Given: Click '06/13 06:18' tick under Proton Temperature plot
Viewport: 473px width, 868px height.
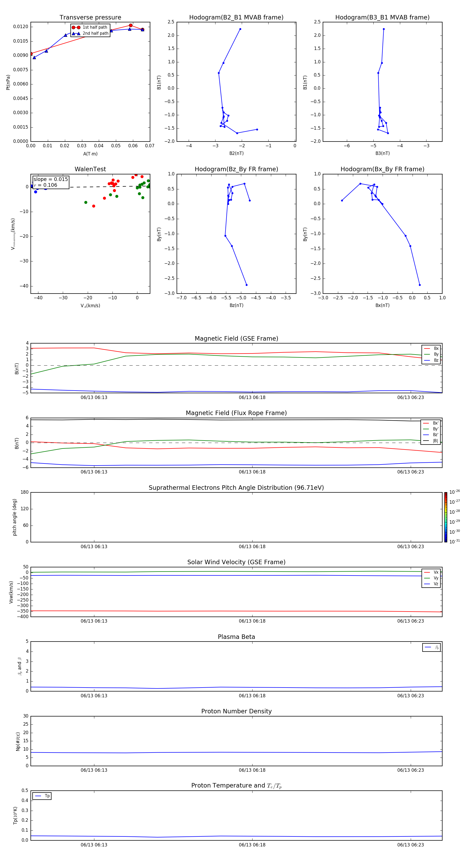Looking at the screenshot, I should 252,845.
